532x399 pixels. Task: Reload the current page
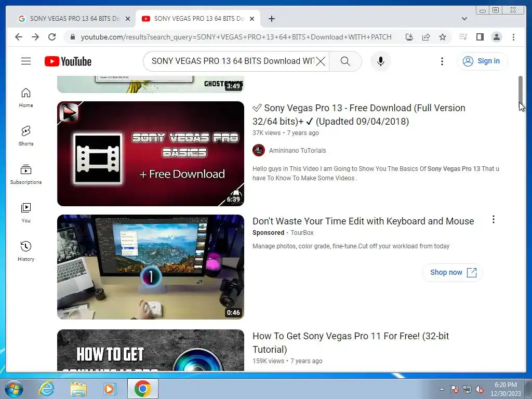click(x=52, y=37)
